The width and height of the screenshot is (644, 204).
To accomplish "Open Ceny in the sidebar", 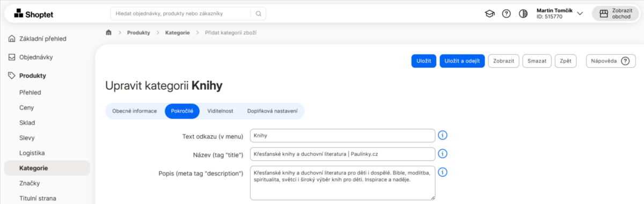I will (x=27, y=108).
